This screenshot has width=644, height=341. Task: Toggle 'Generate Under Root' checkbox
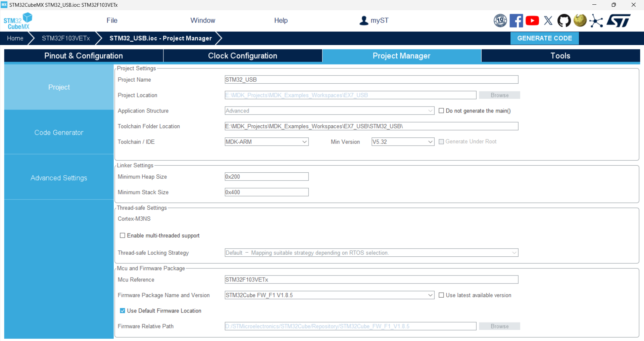tap(441, 142)
